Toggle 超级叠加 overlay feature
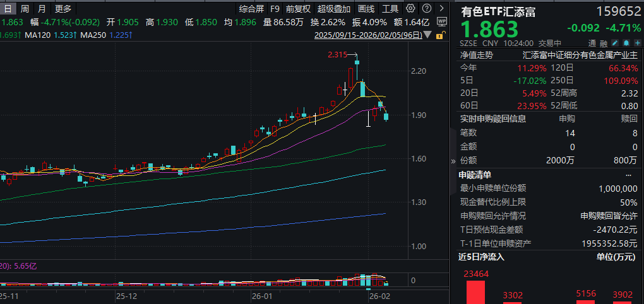Screen dimensions: 644x304 coord(334,9)
